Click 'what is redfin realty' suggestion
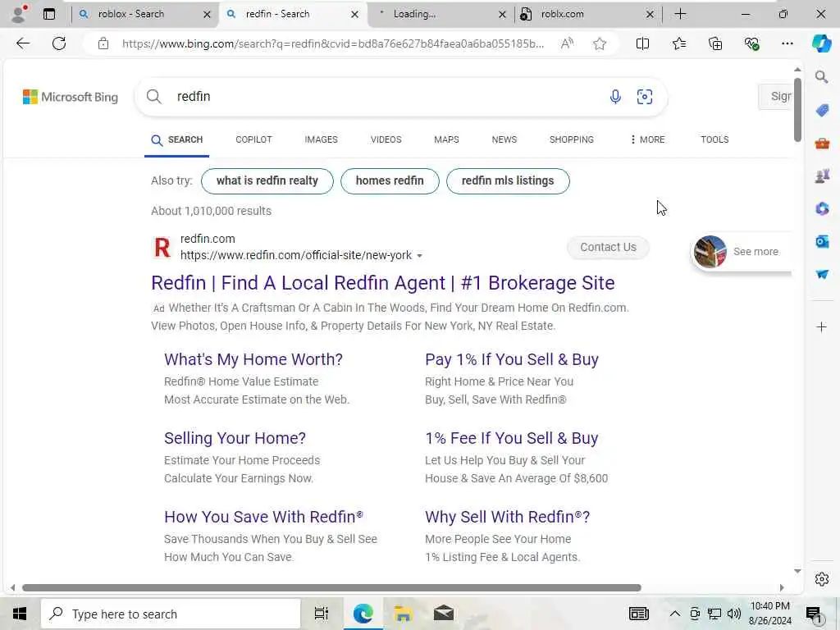This screenshot has width=840, height=630. tap(267, 181)
